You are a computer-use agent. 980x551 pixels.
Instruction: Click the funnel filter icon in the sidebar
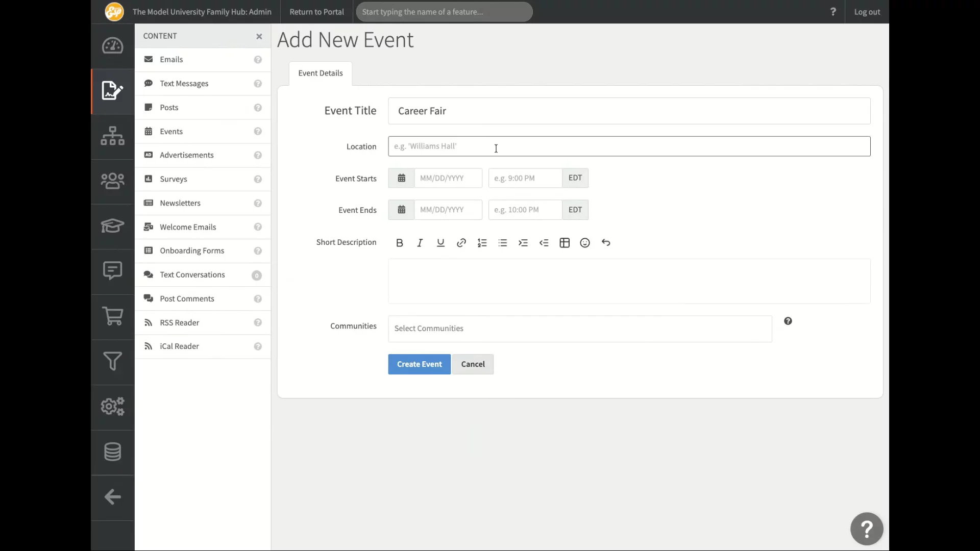[112, 361]
